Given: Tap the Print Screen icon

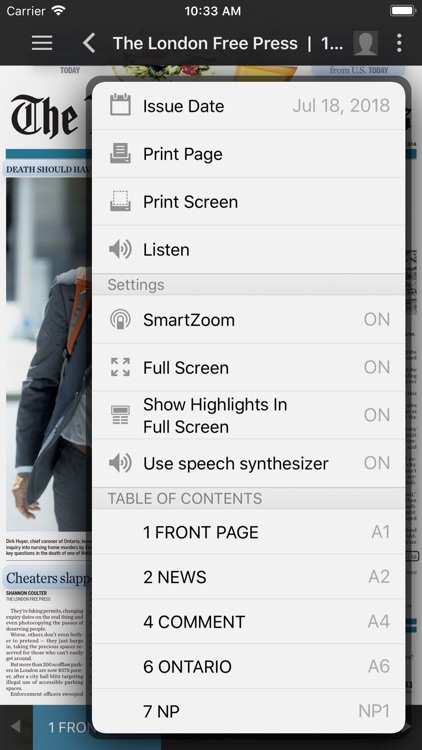Looking at the screenshot, I should click(x=120, y=201).
